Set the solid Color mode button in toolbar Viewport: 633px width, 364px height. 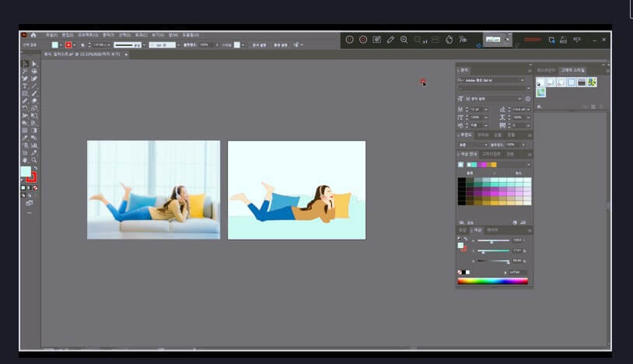pos(23,188)
